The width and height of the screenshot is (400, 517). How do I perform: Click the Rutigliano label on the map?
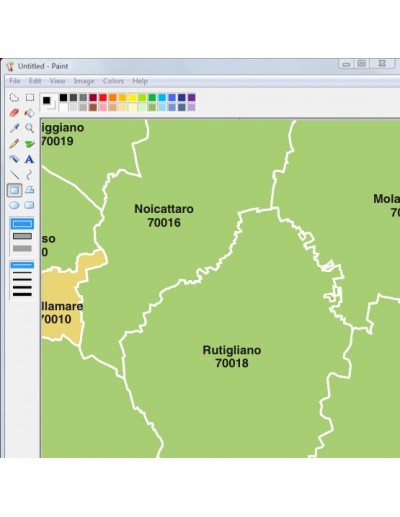pyautogui.click(x=232, y=350)
